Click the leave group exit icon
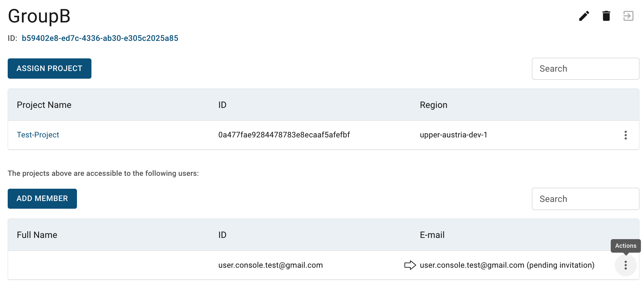Image resolution: width=644 pixels, height=292 pixels. (628, 16)
